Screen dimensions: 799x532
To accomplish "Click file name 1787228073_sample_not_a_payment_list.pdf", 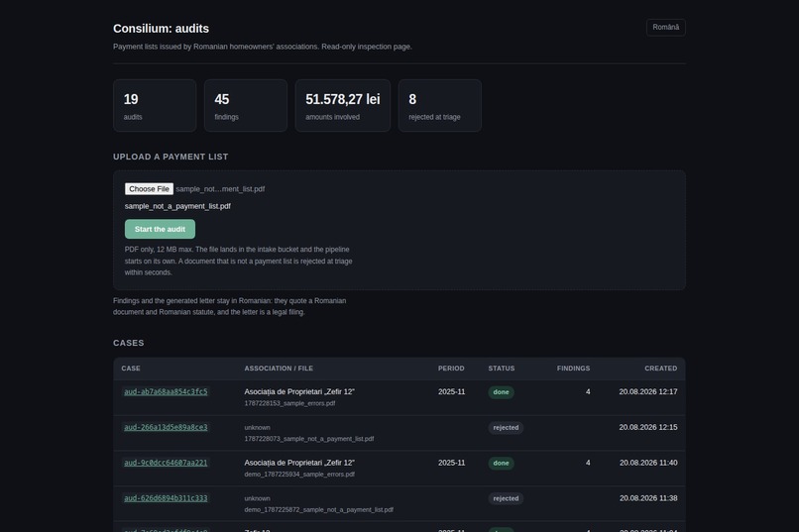I will (309, 439).
